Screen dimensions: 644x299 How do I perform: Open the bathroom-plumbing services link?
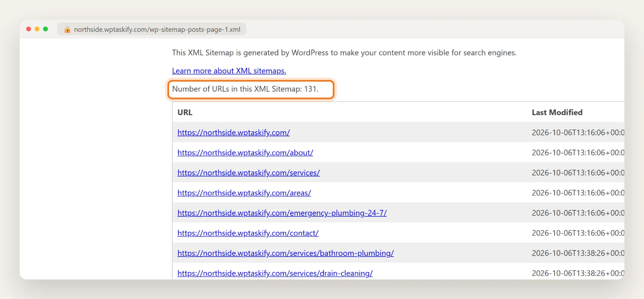285,253
